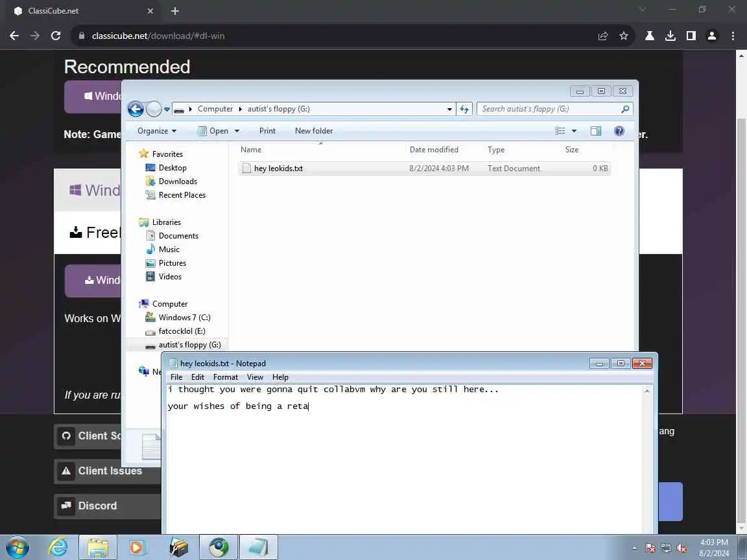Click the Computer breadcrumb in address bar
747x560 pixels.
coord(215,109)
